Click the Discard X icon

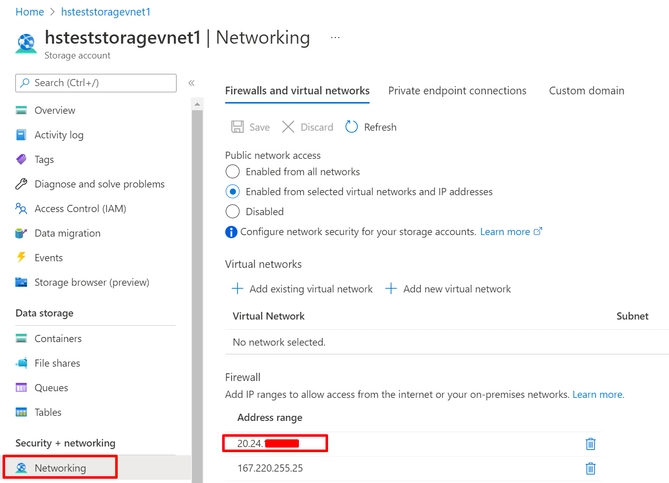point(288,127)
